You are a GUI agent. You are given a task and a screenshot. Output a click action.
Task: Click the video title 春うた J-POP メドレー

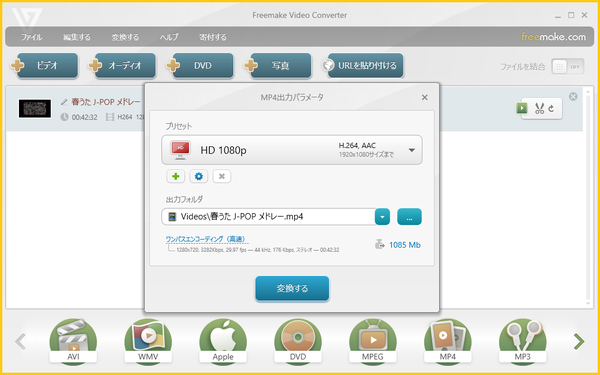106,102
